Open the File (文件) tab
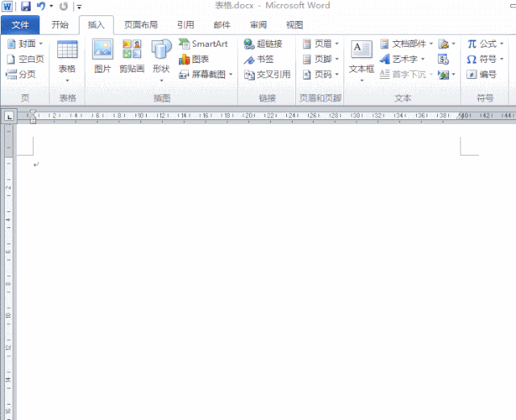This screenshot has width=516, height=420. pyautogui.click(x=20, y=25)
